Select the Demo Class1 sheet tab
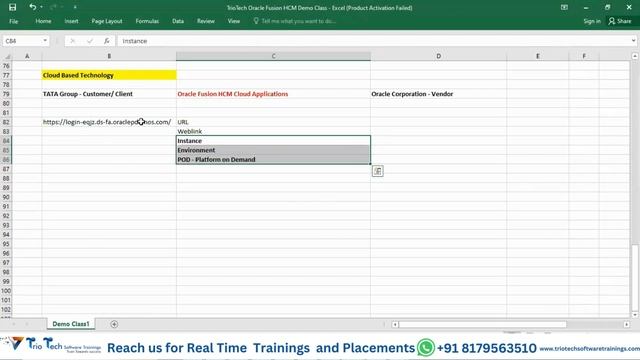 [x=71, y=324]
